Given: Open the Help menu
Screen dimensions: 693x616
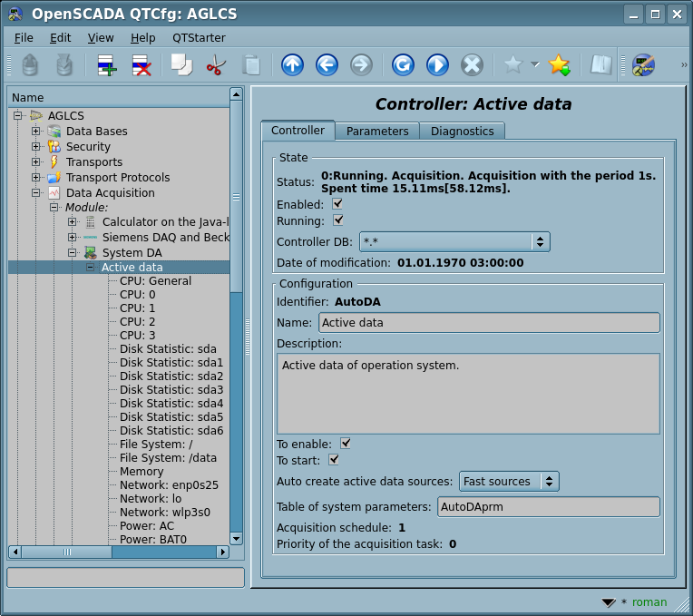Looking at the screenshot, I should tap(142, 38).
